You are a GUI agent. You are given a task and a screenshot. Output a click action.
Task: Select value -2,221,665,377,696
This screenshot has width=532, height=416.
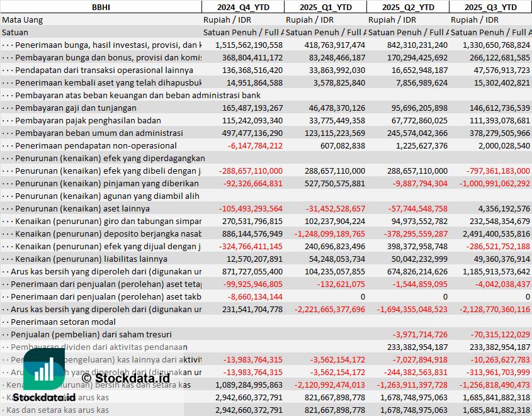tap(329, 309)
